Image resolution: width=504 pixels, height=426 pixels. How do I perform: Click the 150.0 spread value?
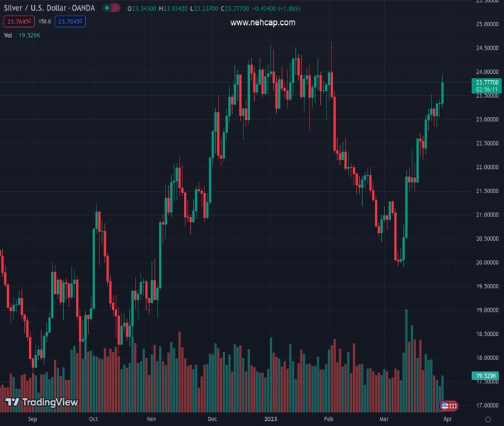coord(44,22)
